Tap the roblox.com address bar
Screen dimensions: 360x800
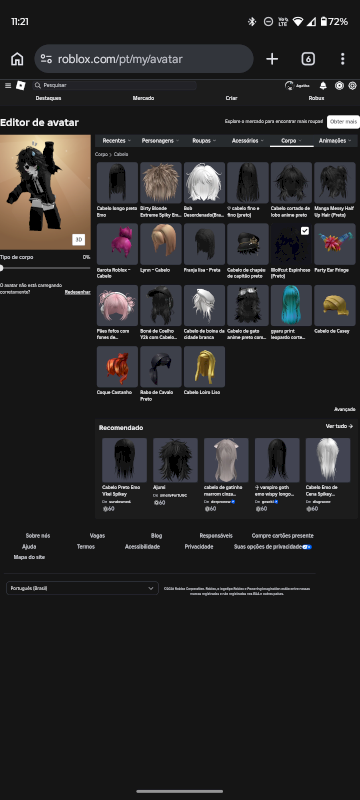(x=144, y=59)
